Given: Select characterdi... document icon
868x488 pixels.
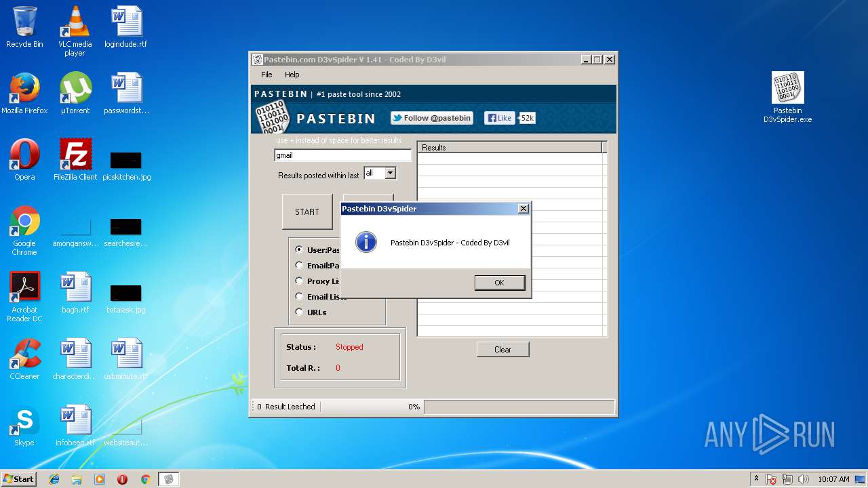Looking at the screenshot, I should pos(75,359).
